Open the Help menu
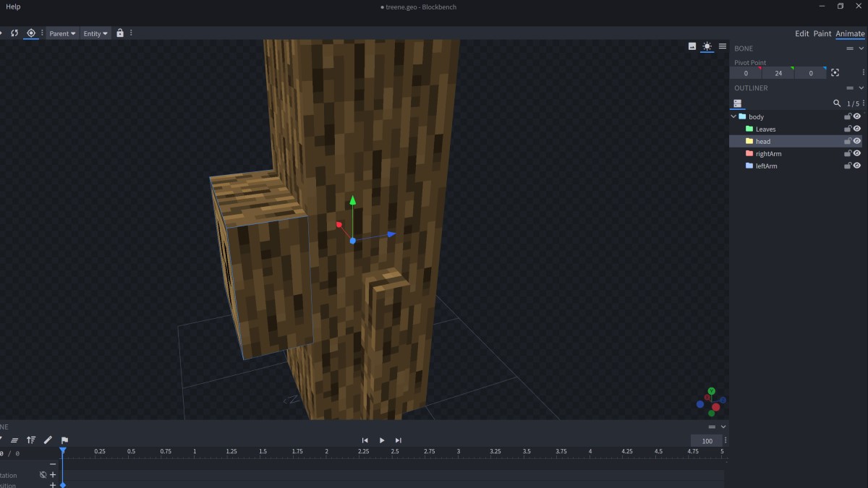The image size is (868, 488). 13,7
